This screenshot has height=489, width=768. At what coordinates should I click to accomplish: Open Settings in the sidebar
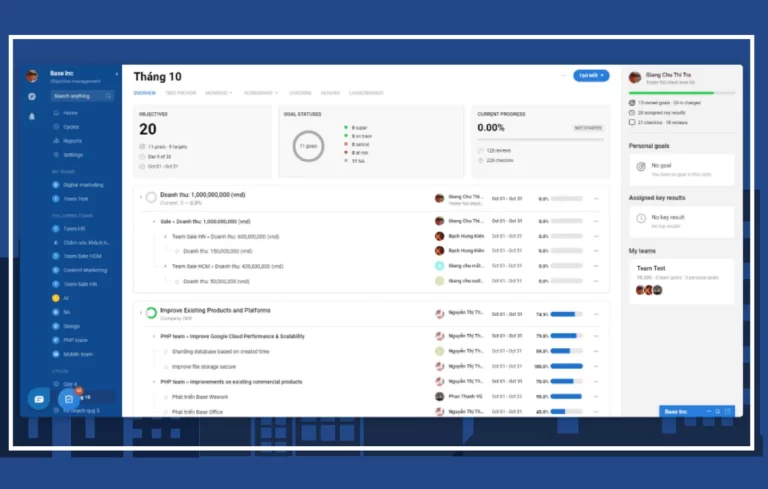[72, 155]
